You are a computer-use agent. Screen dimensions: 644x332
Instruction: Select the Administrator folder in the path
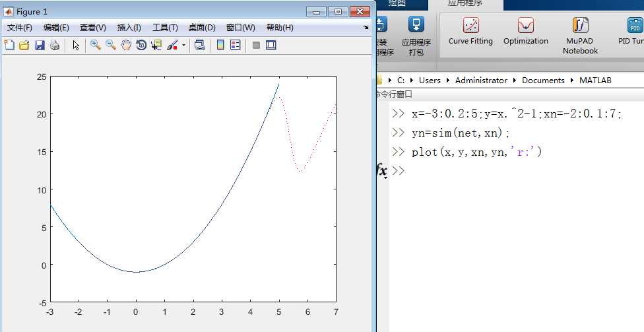[x=481, y=81]
